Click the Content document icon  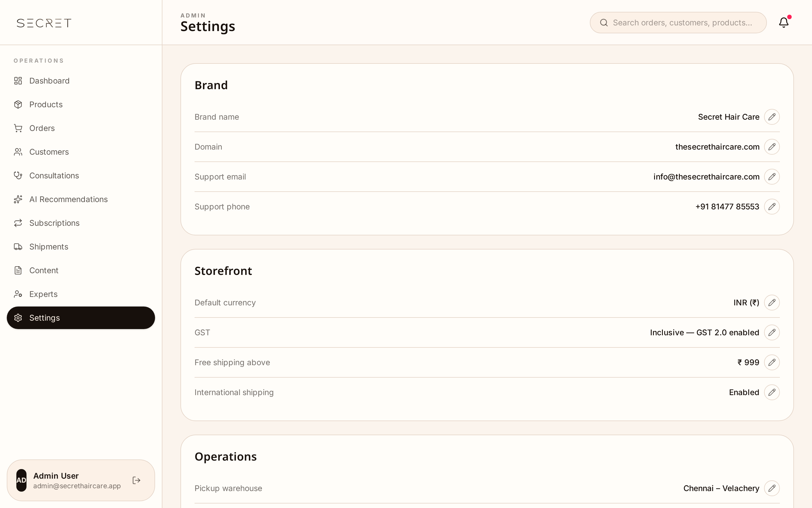pyautogui.click(x=18, y=270)
